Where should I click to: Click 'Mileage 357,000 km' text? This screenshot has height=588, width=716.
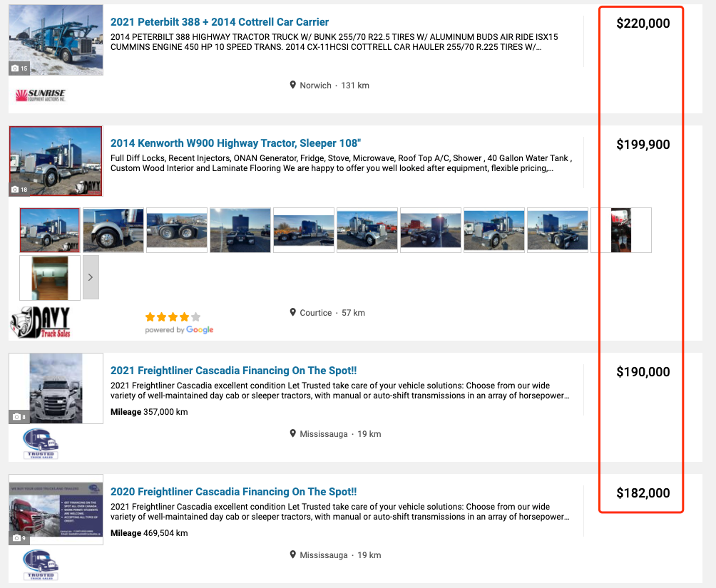click(x=149, y=412)
